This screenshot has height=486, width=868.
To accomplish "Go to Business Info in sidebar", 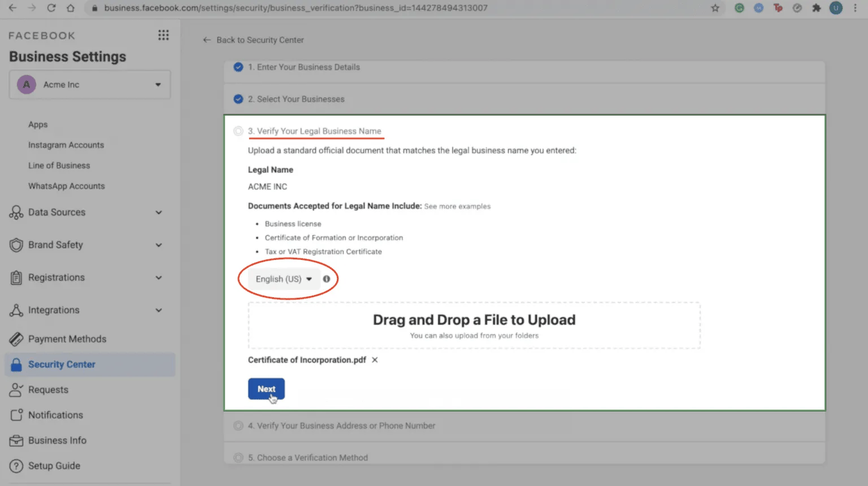I will [57, 440].
